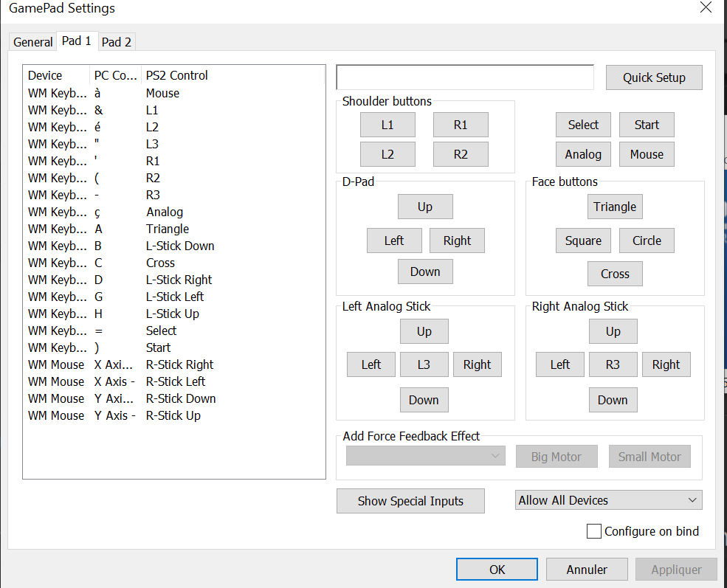The width and height of the screenshot is (727, 588).
Task: Confirm settings with the OK button
Action: (497, 570)
